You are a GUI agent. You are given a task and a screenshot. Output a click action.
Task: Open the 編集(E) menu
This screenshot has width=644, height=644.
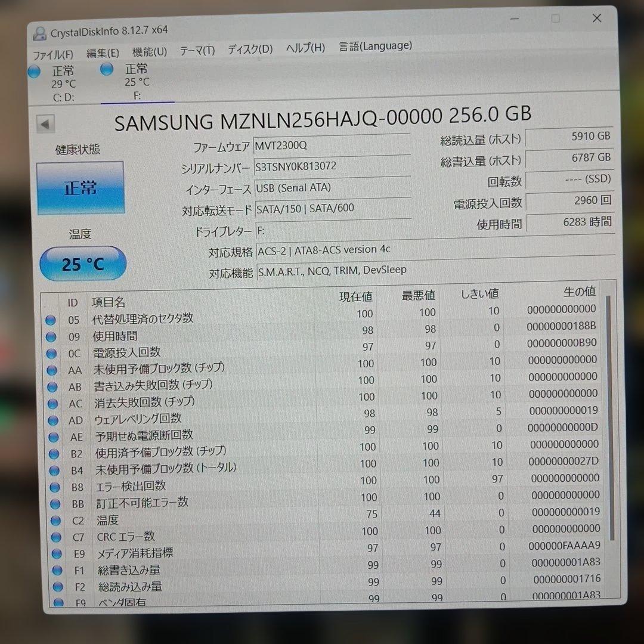click(103, 53)
